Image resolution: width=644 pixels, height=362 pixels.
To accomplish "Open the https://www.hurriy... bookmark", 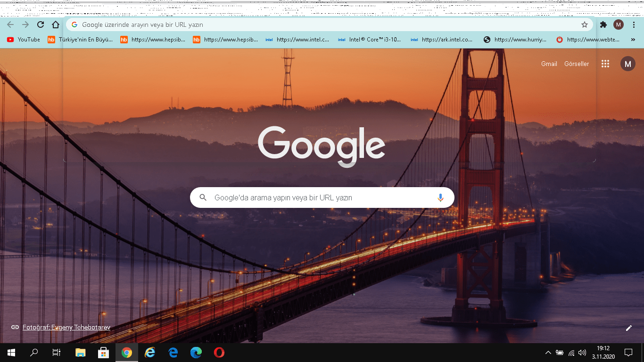I will click(x=515, y=40).
